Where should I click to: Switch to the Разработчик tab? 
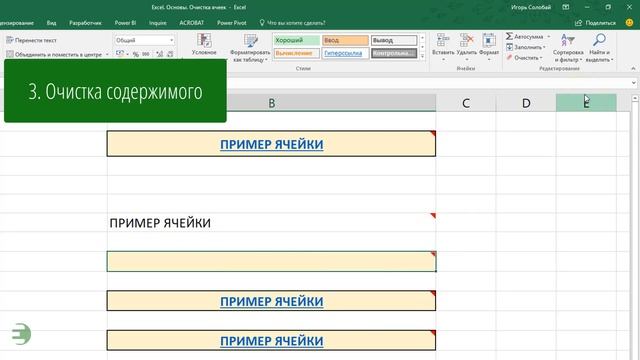tap(85, 23)
